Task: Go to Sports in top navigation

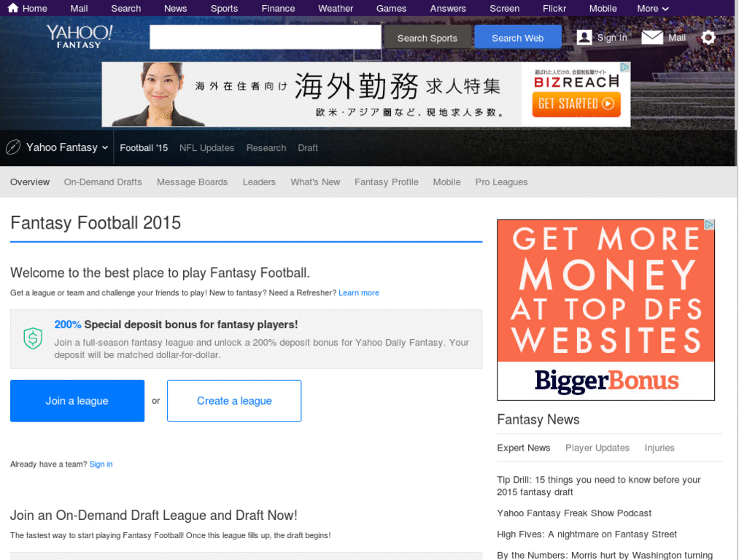Action: pos(224,8)
